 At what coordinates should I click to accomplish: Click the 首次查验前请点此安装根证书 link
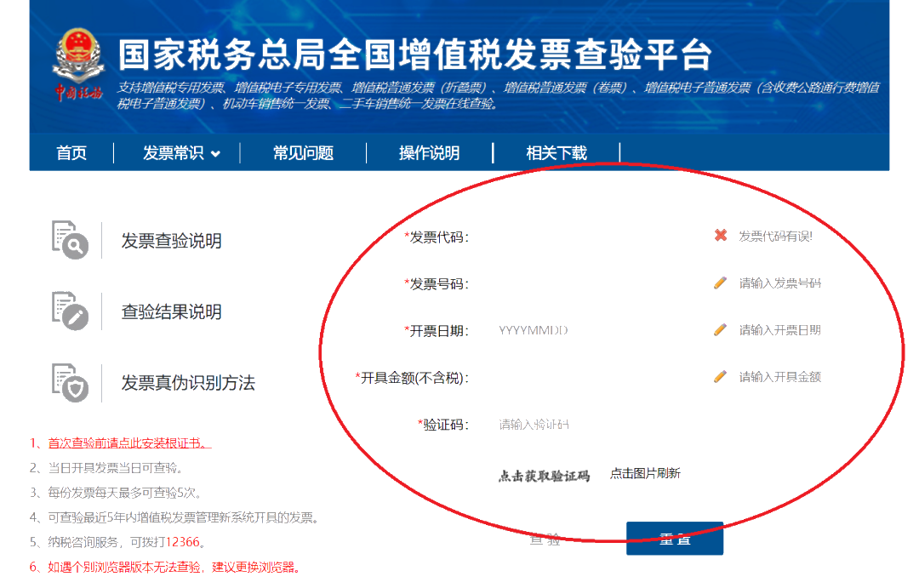click(129, 443)
